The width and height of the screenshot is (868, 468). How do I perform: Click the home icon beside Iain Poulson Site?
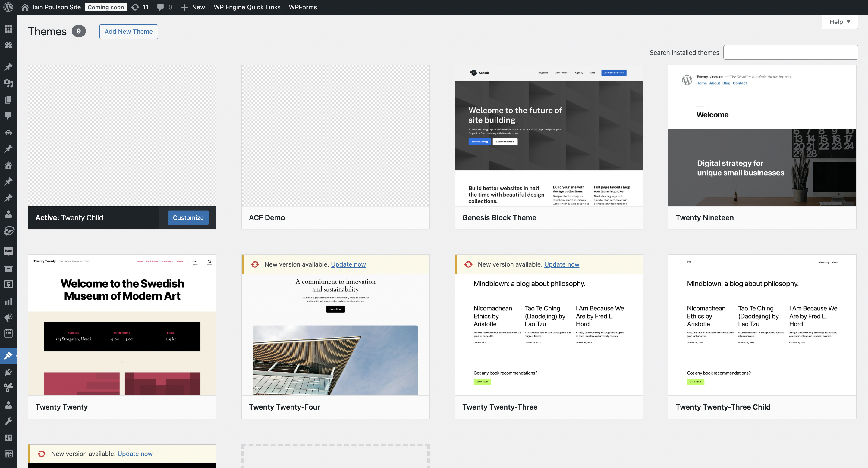[x=25, y=7]
